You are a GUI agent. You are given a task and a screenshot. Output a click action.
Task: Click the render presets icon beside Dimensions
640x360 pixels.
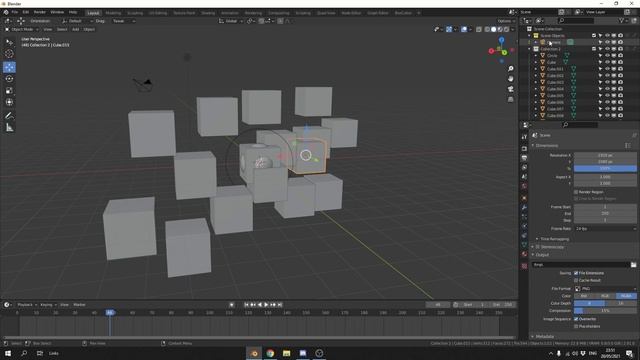tap(628, 145)
